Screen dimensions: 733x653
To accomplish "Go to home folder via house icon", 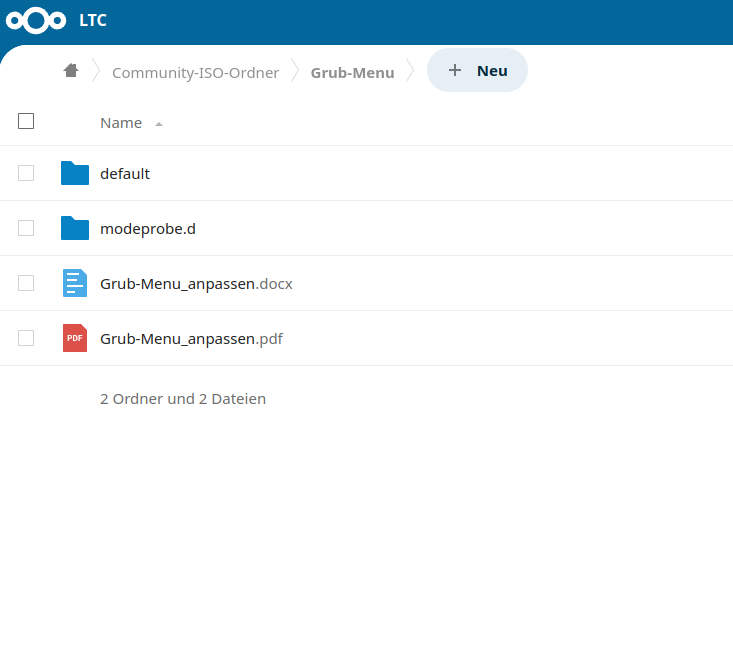I will tap(71, 71).
